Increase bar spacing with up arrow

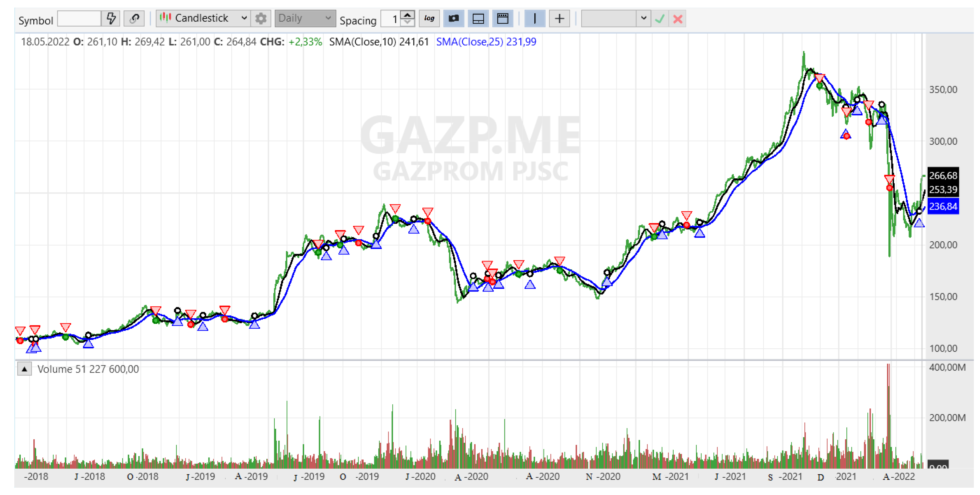(408, 15)
